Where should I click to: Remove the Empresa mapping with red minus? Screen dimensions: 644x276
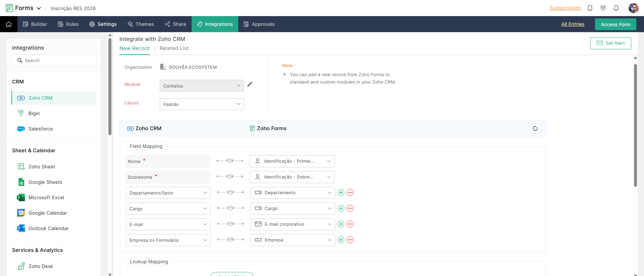coord(350,240)
